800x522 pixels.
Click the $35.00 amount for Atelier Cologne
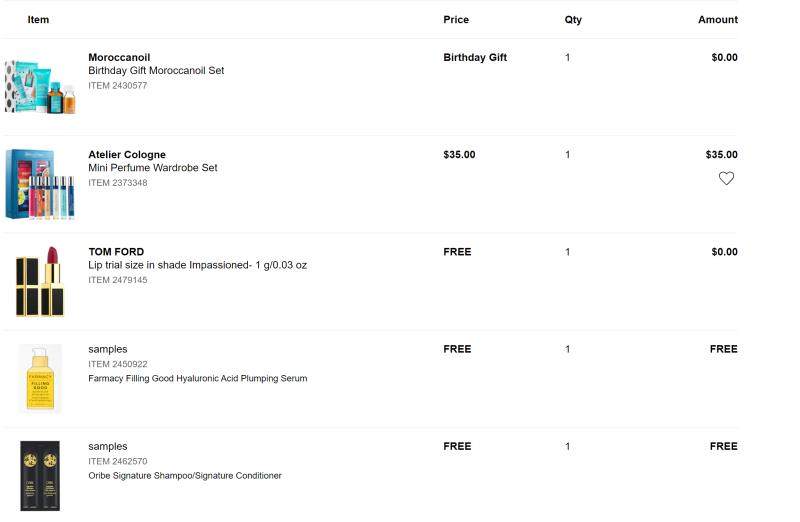tap(721, 155)
